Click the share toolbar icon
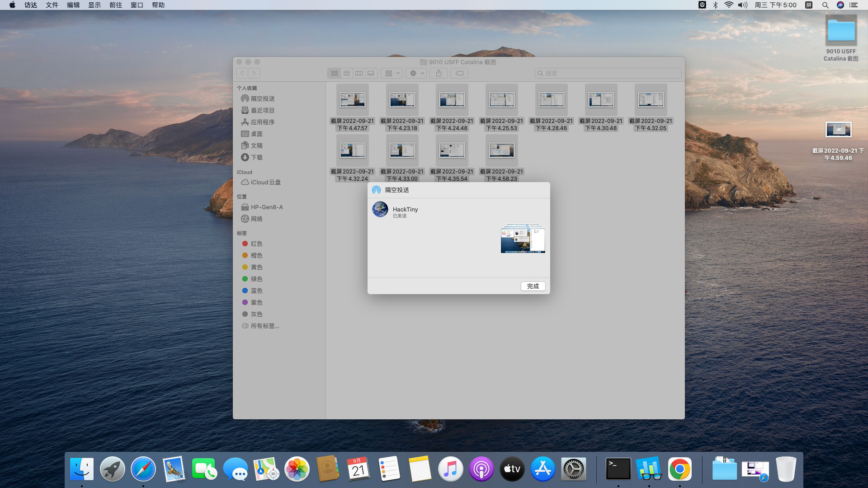This screenshot has height=488, width=868. coord(439,73)
